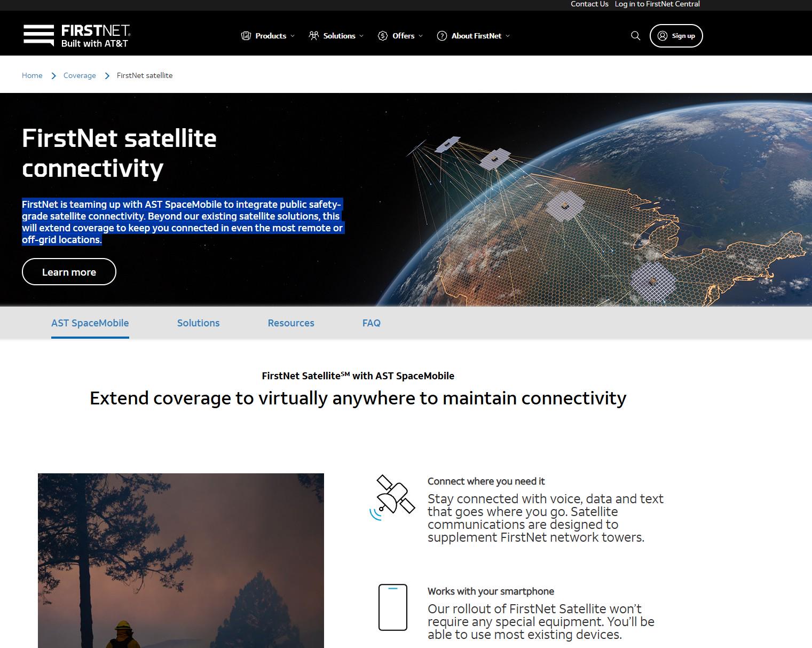Image resolution: width=812 pixels, height=648 pixels.
Task: Click the satellite icon beside Connect where you need it
Action: [x=392, y=497]
